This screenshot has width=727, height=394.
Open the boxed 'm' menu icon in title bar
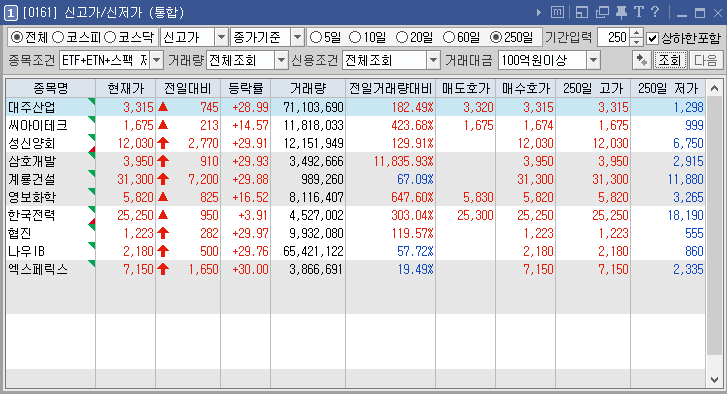click(557, 13)
